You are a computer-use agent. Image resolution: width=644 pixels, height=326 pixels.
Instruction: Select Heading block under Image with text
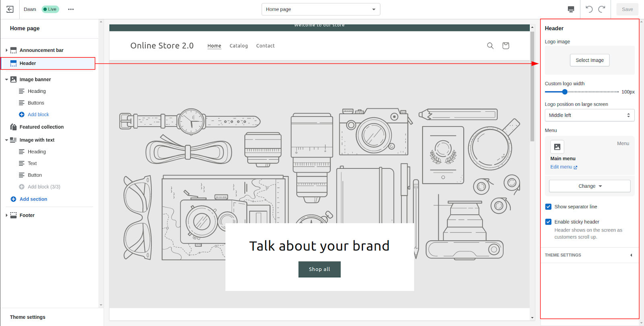37,152
